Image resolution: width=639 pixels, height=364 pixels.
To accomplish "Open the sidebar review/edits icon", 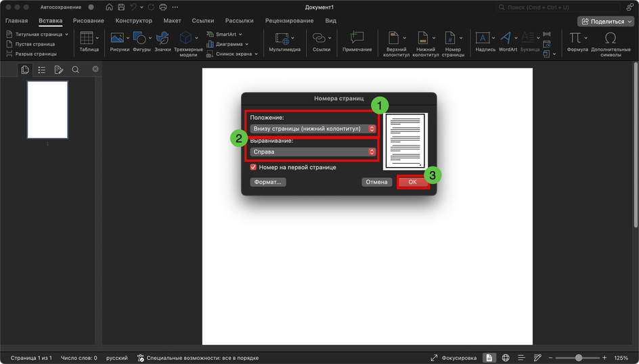I will 59,70.
